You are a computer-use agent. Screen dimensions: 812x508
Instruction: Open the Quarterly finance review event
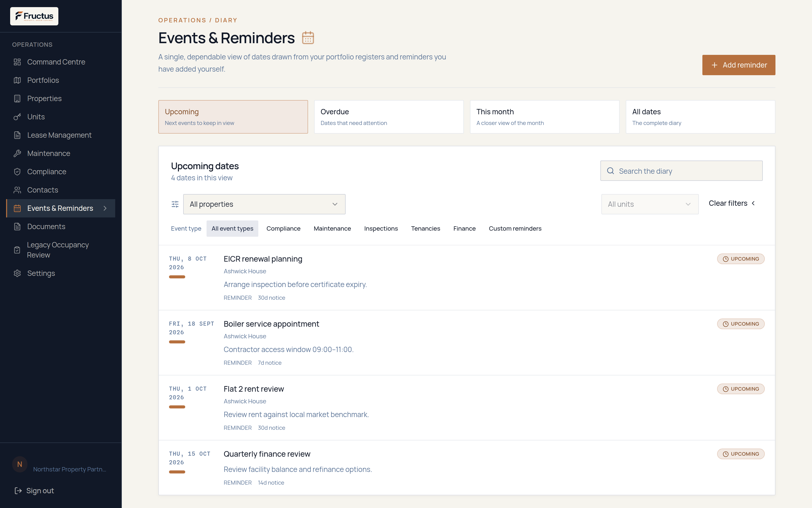click(467, 468)
